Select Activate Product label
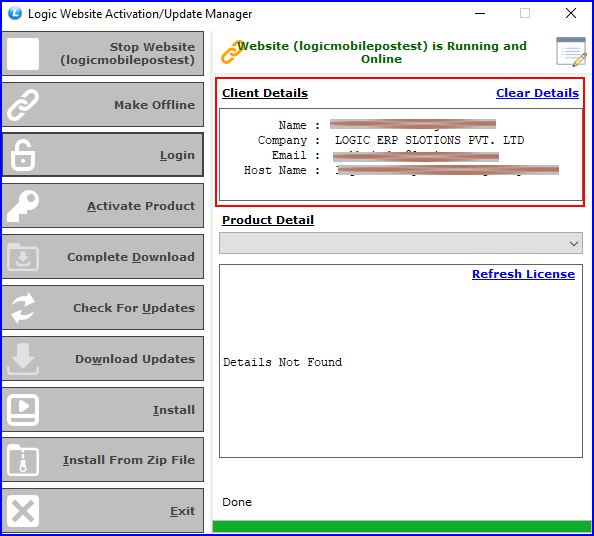The height and width of the screenshot is (536, 594). coord(141,206)
